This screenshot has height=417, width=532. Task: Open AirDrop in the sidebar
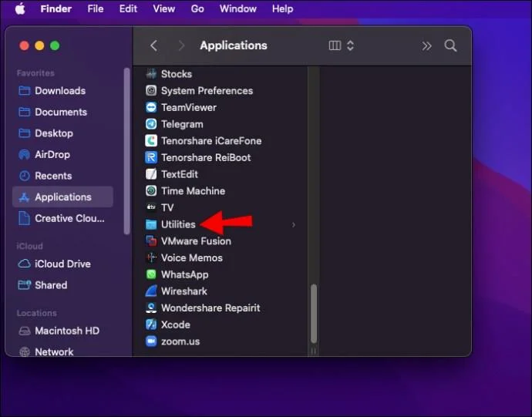point(62,154)
